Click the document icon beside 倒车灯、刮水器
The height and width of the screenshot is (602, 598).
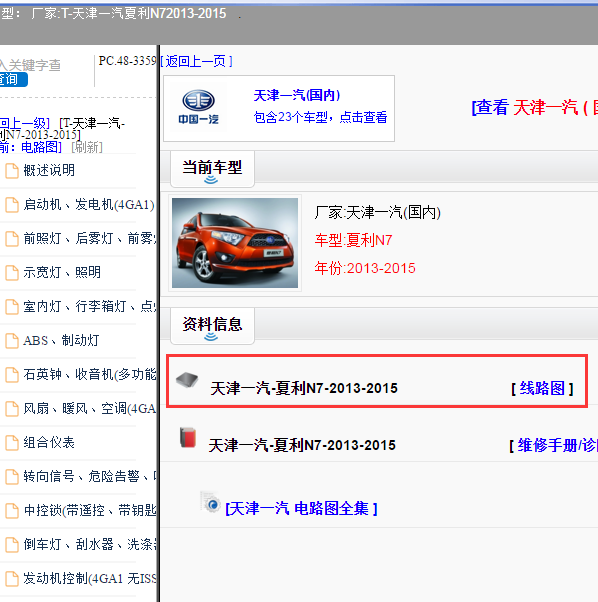[x=12, y=544]
